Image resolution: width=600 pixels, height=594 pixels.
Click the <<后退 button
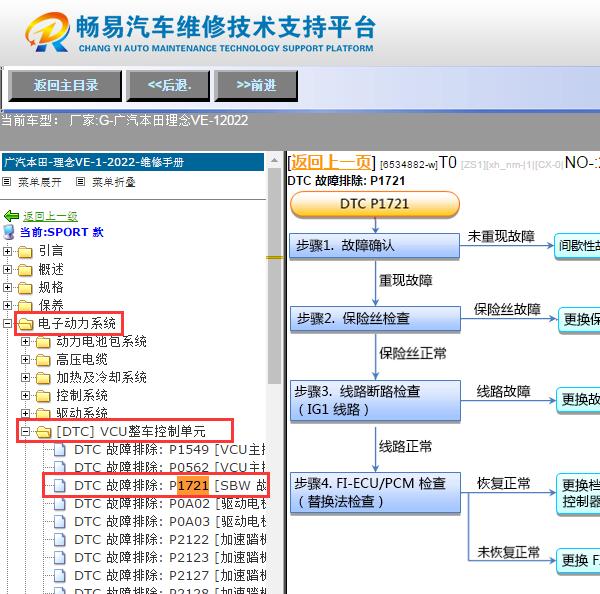[168, 86]
